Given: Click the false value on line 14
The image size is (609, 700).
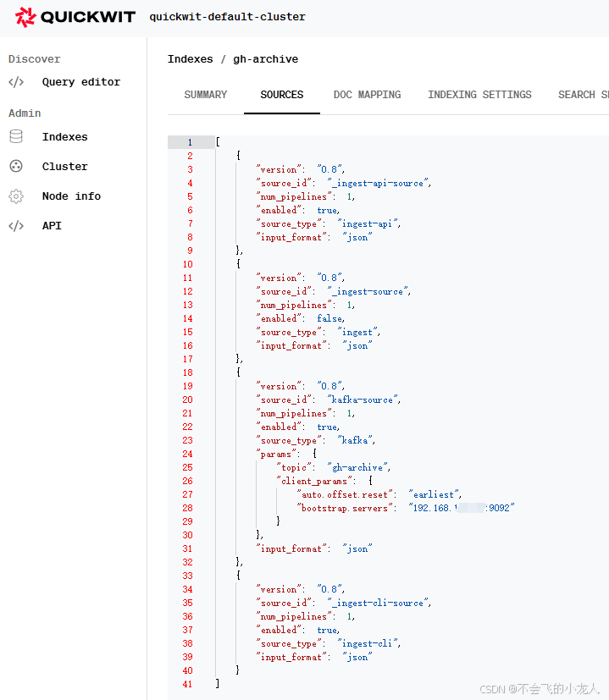Looking at the screenshot, I should (x=329, y=318).
